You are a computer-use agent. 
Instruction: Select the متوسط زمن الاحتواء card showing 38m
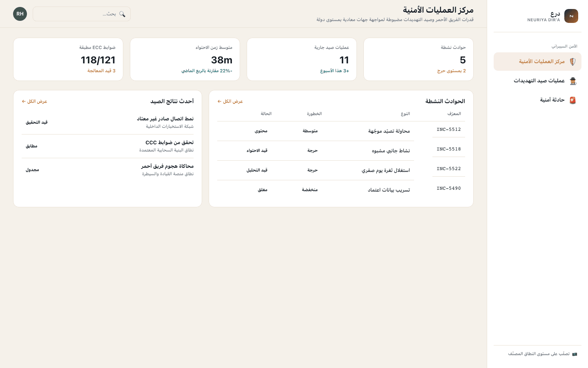tap(185, 59)
